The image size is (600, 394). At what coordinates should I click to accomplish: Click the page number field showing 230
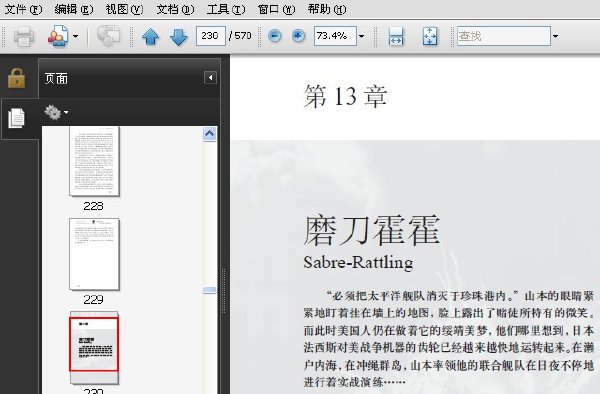[x=210, y=36]
